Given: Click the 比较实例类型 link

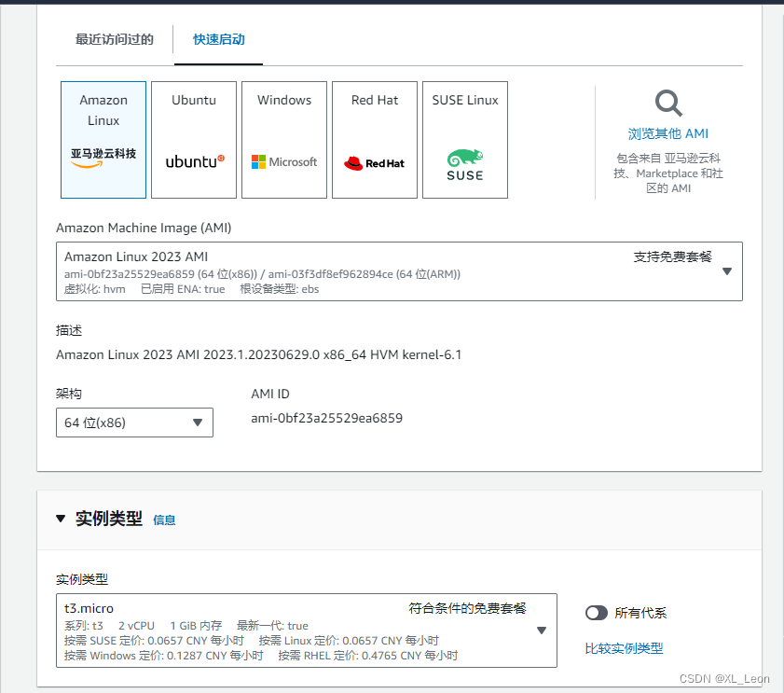Looking at the screenshot, I should point(624,648).
